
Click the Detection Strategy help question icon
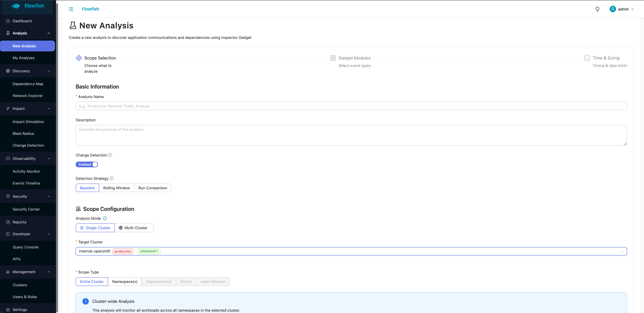[x=112, y=178]
